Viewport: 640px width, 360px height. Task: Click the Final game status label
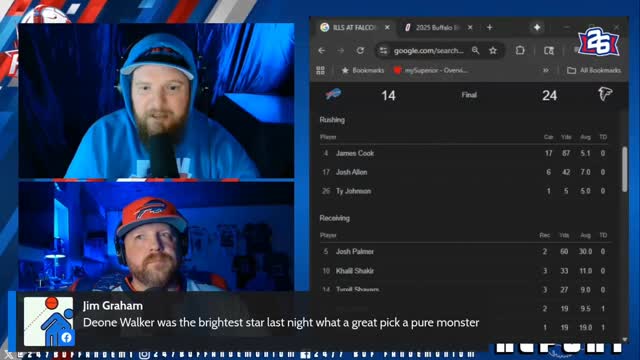pyautogui.click(x=469, y=95)
